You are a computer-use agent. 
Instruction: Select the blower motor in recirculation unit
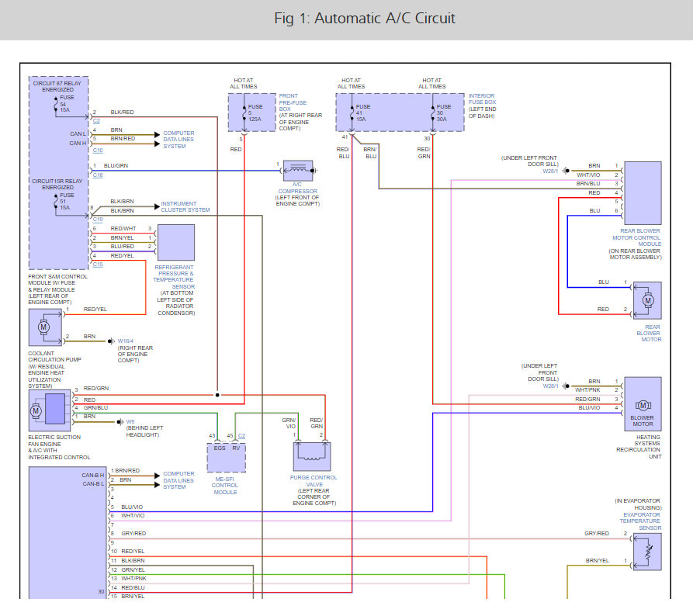click(643, 405)
